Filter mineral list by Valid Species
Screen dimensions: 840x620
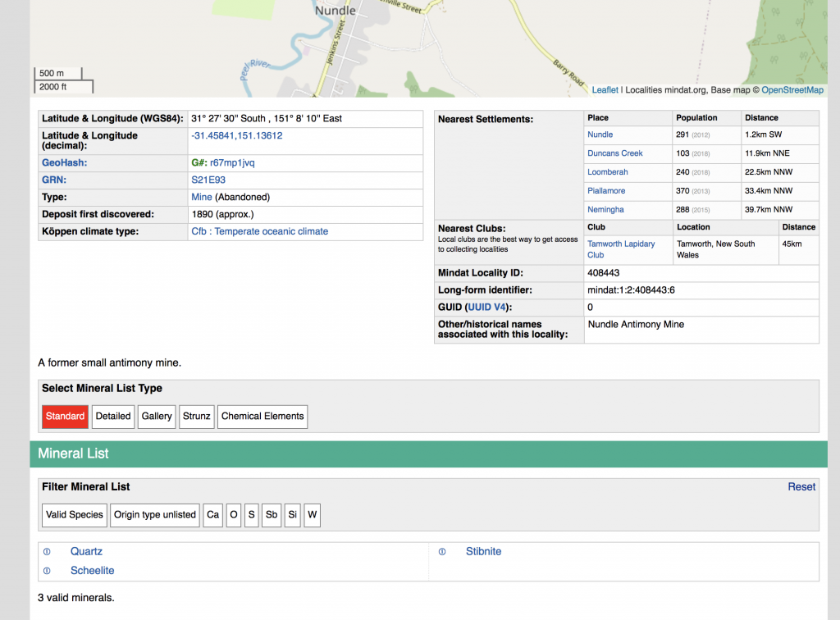tap(75, 515)
